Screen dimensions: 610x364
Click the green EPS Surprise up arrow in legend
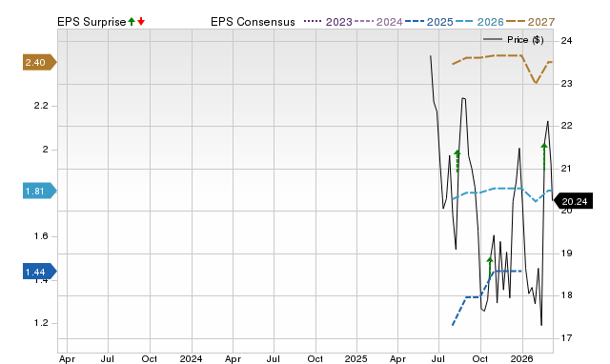132,22
